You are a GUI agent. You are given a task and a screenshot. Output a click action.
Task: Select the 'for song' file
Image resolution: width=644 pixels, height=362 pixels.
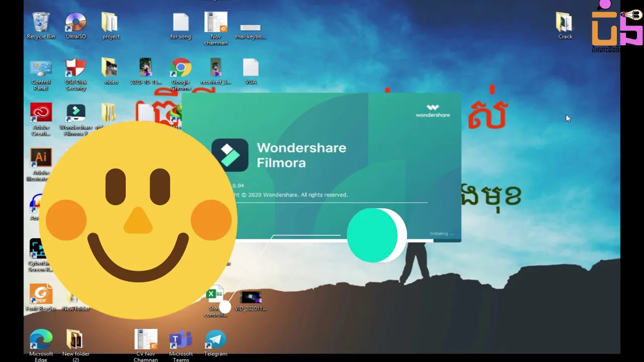point(181,26)
